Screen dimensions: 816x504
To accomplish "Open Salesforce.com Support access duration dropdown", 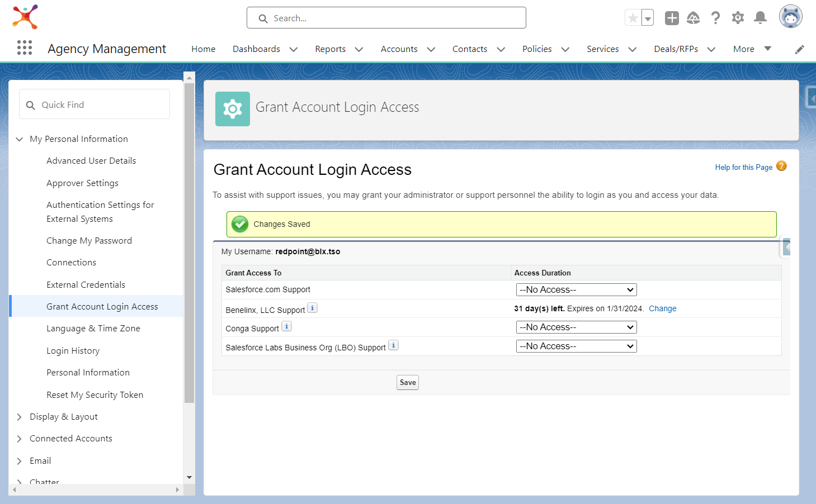I will point(576,289).
